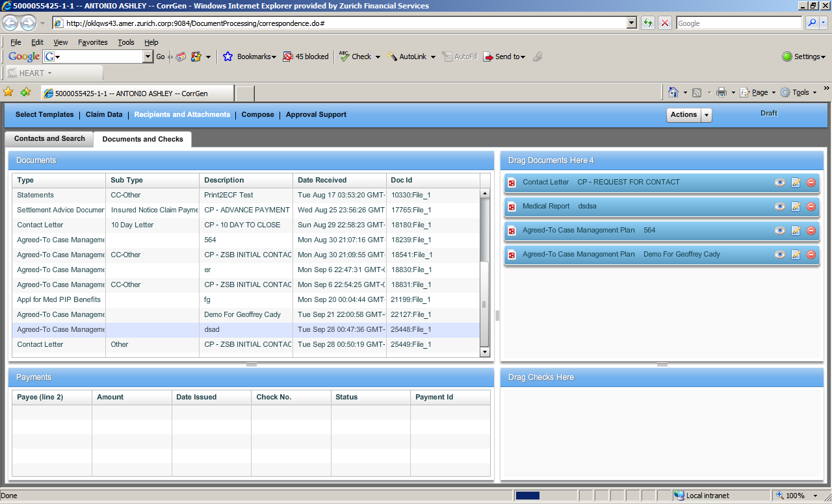Open the Favorites Center star

point(8,92)
